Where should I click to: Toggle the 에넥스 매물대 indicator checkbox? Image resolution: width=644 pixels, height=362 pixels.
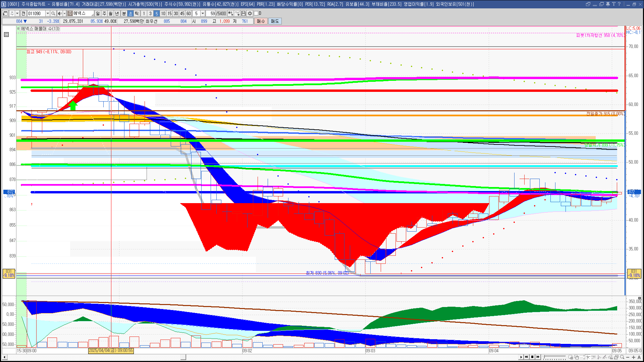tap(18, 29)
